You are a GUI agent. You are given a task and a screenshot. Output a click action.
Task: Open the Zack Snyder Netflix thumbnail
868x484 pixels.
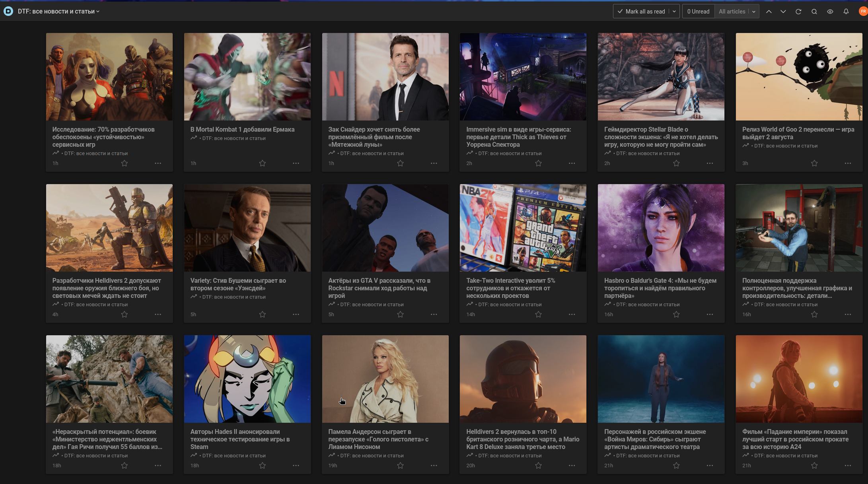(385, 77)
